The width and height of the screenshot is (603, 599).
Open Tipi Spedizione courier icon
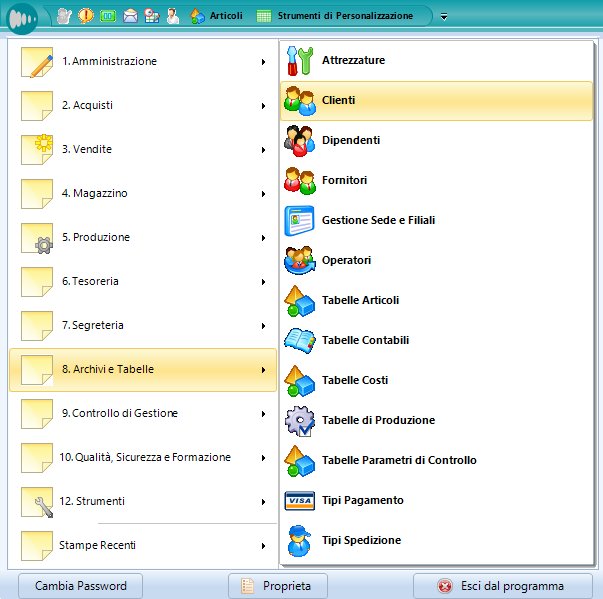pos(300,541)
